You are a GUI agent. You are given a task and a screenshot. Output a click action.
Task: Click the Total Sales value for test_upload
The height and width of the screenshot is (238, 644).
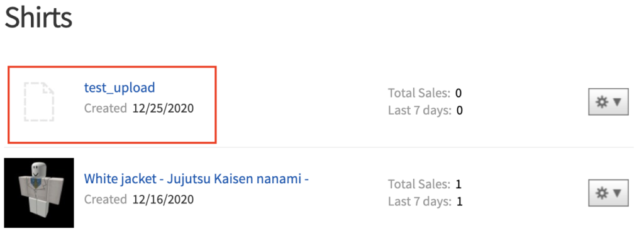point(458,93)
